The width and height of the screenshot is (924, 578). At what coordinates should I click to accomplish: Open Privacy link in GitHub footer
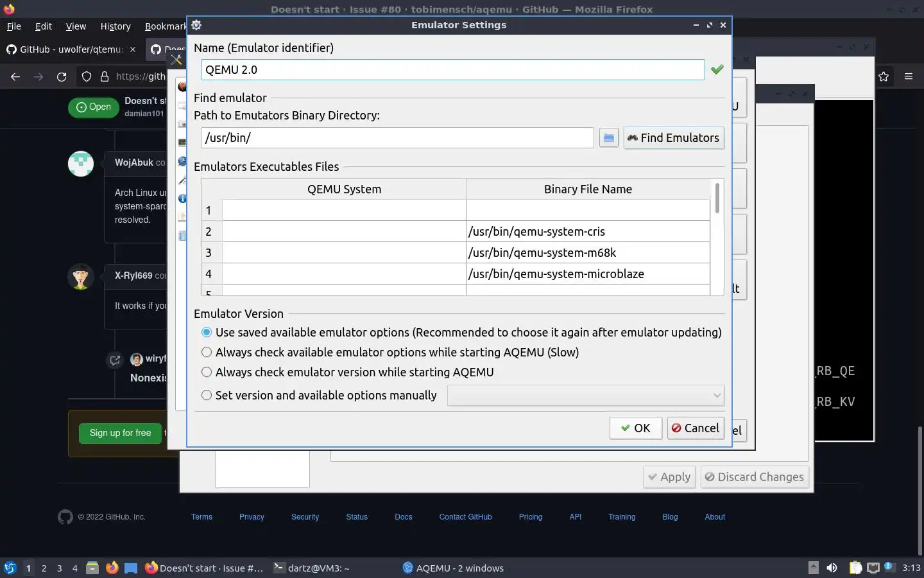pos(252,517)
